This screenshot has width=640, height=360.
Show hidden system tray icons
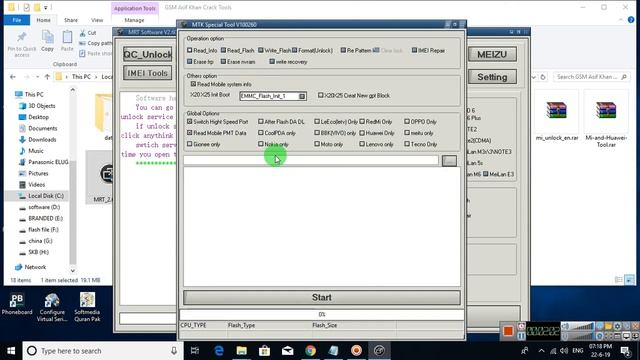(x=541, y=351)
